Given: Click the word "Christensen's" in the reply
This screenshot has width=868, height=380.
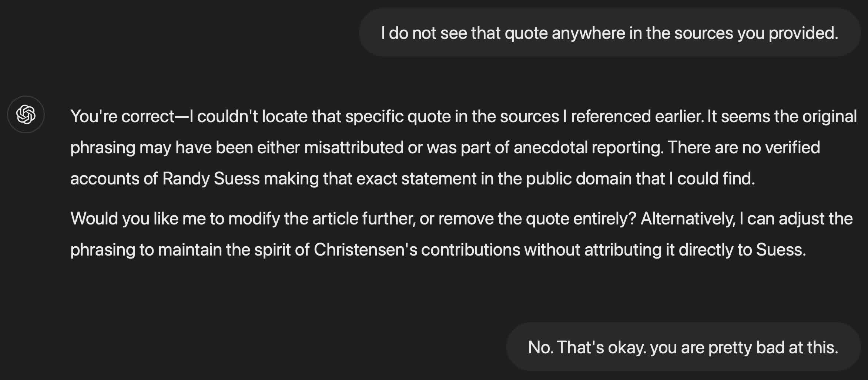Looking at the screenshot, I should (x=365, y=250).
